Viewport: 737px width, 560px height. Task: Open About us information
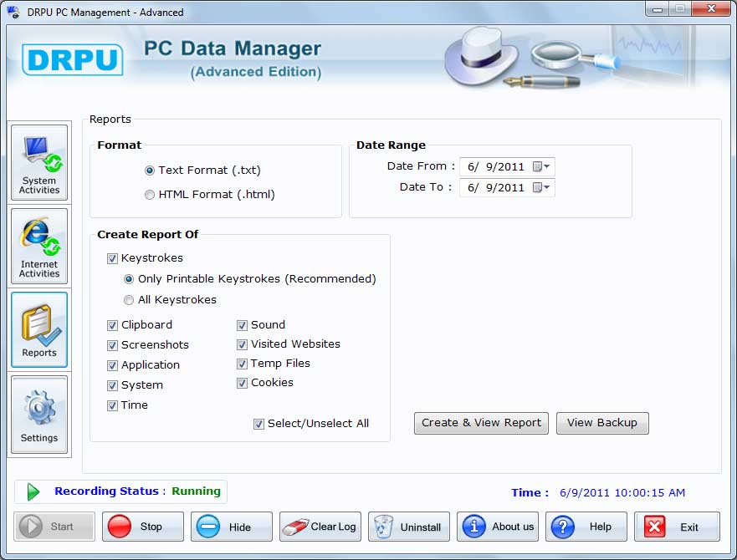498,527
